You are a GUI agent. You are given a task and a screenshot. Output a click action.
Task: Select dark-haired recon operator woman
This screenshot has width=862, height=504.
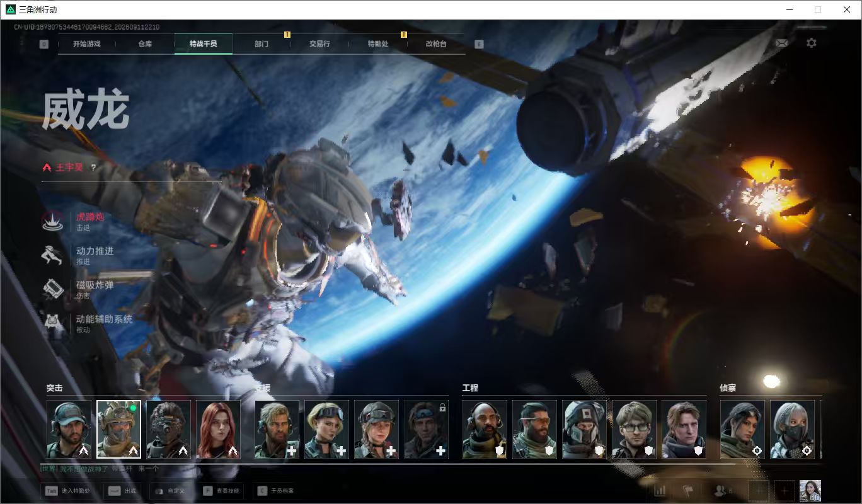click(742, 430)
